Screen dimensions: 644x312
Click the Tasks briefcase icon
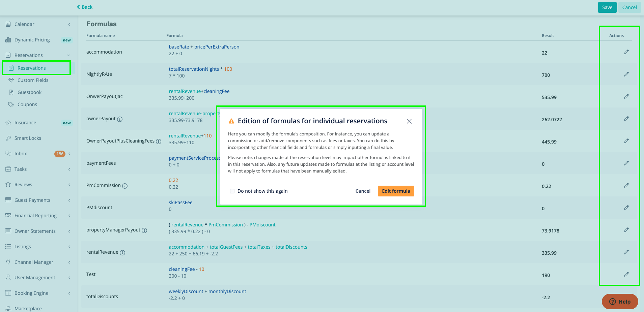pyautogui.click(x=8, y=169)
